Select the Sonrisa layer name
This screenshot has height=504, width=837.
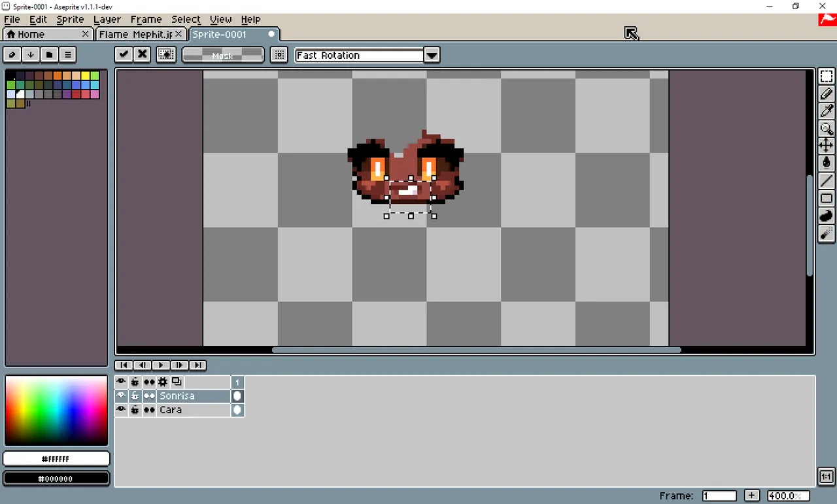[194, 396]
